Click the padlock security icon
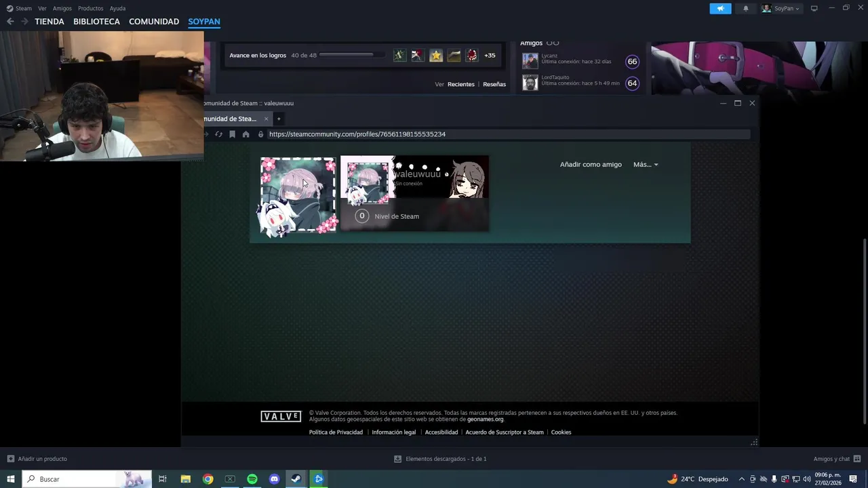Image resolution: width=868 pixels, height=488 pixels. pos(260,134)
